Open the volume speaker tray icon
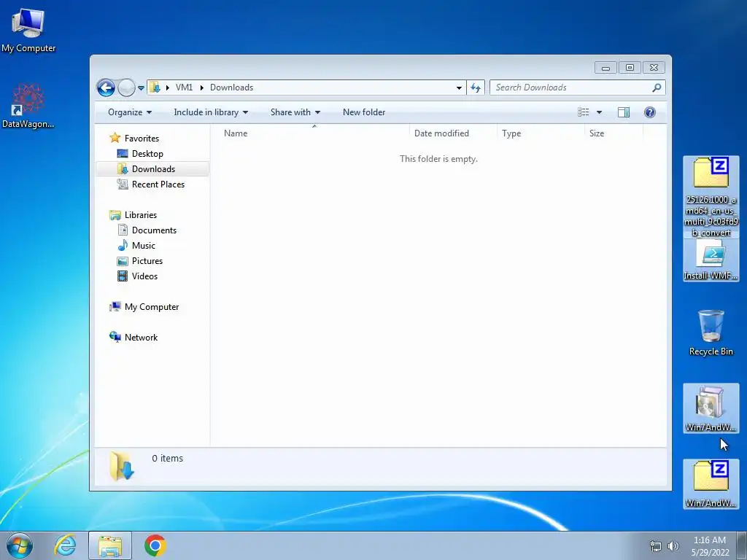The width and height of the screenshot is (747, 560). (673, 546)
